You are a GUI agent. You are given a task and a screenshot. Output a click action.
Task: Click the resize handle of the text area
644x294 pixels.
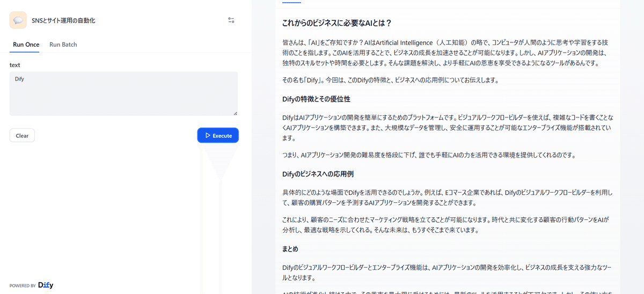[x=235, y=113]
